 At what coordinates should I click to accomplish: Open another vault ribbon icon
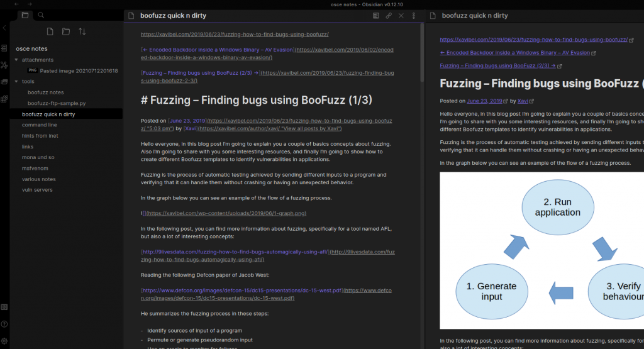tap(4, 307)
